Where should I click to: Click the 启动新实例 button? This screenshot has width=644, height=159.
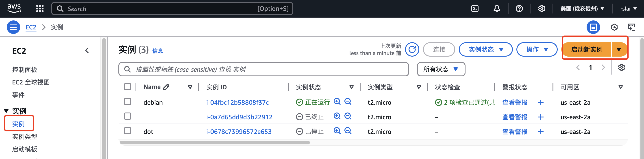pos(587,50)
